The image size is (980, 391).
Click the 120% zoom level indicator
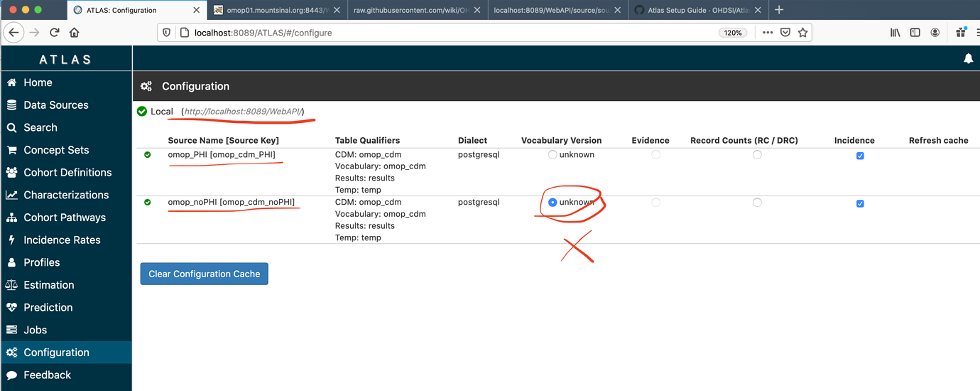pyautogui.click(x=733, y=33)
